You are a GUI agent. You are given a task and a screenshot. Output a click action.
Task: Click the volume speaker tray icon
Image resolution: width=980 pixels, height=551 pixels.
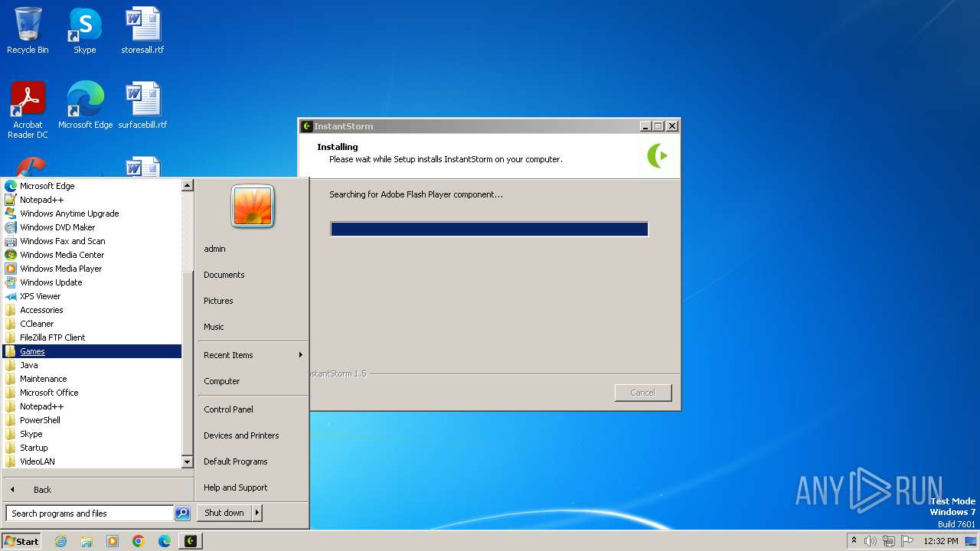871,541
